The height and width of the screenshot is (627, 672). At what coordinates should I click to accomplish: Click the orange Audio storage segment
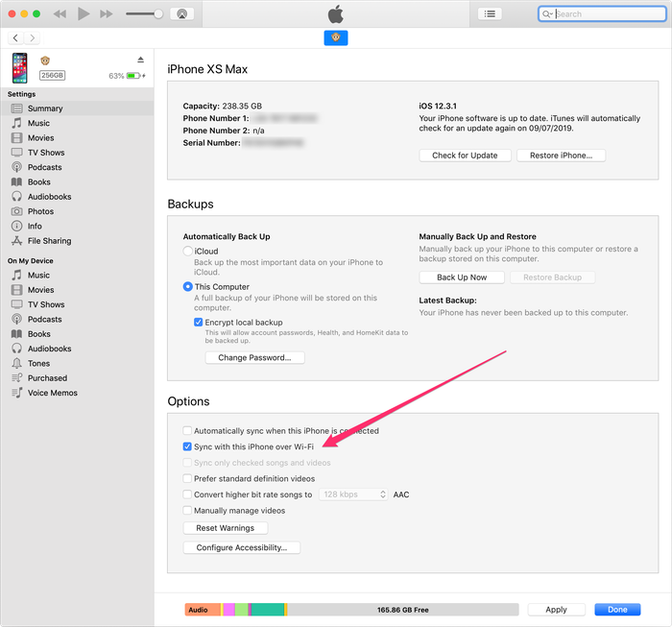[x=203, y=610]
